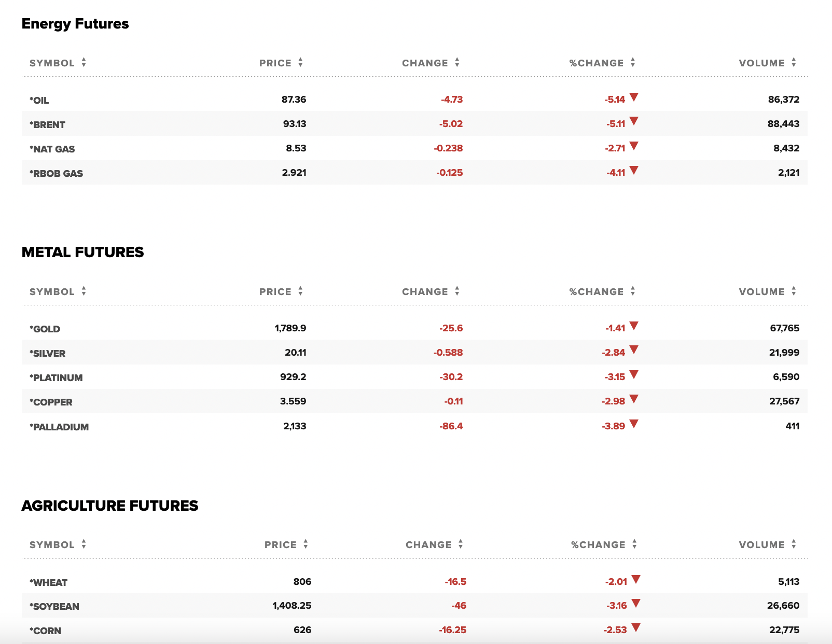This screenshot has height=644, width=832.
Task: Open the *OIL symbol link
Action: pyautogui.click(x=39, y=100)
